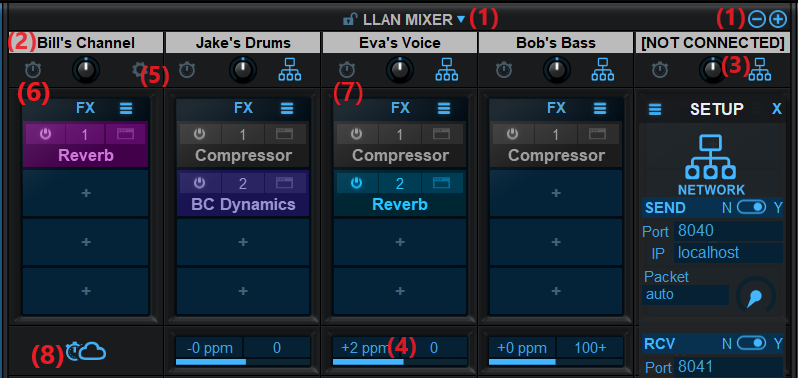The image size is (798, 378).
Task: Click the 100+ value under Bob's Bass
Action: pyautogui.click(x=590, y=348)
